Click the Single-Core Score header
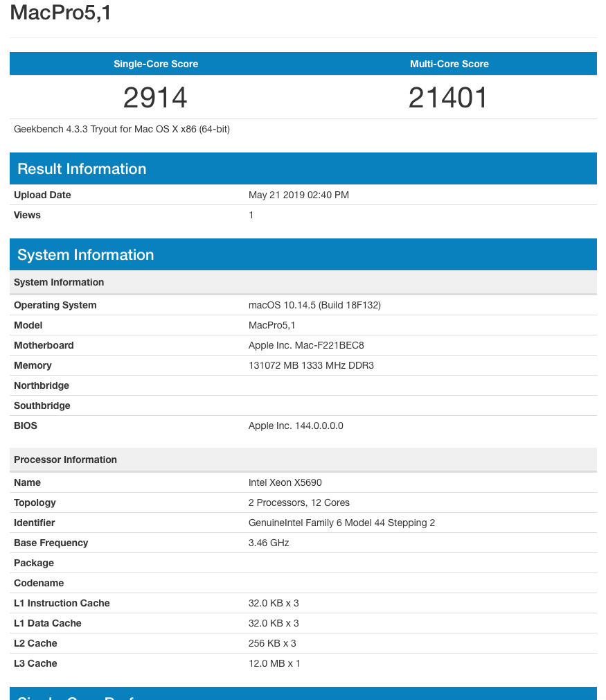Viewport: 606px width, 700px height. coord(156,64)
